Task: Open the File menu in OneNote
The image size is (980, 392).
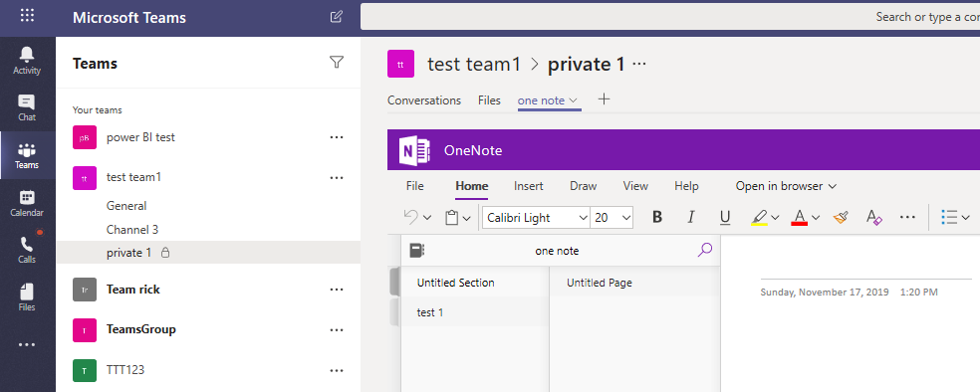Action: coord(415,186)
